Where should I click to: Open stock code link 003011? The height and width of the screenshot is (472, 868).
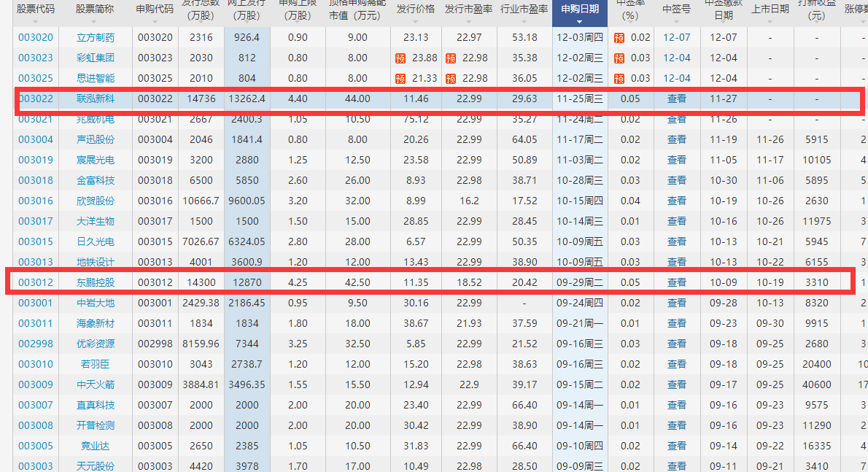(x=36, y=323)
